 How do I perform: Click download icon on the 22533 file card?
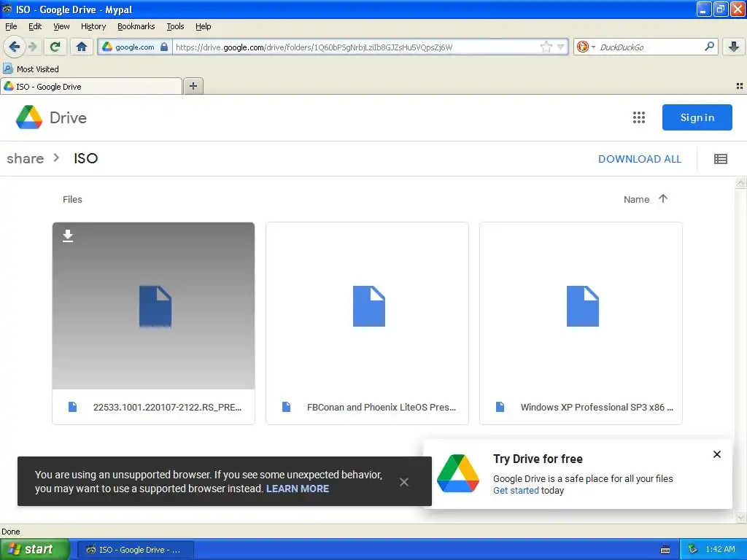tap(68, 236)
